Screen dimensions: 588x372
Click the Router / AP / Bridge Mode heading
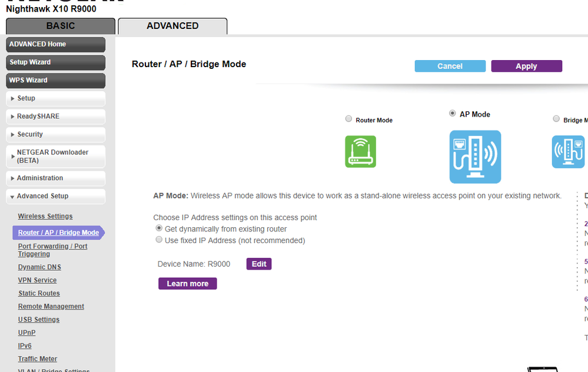click(189, 64)
